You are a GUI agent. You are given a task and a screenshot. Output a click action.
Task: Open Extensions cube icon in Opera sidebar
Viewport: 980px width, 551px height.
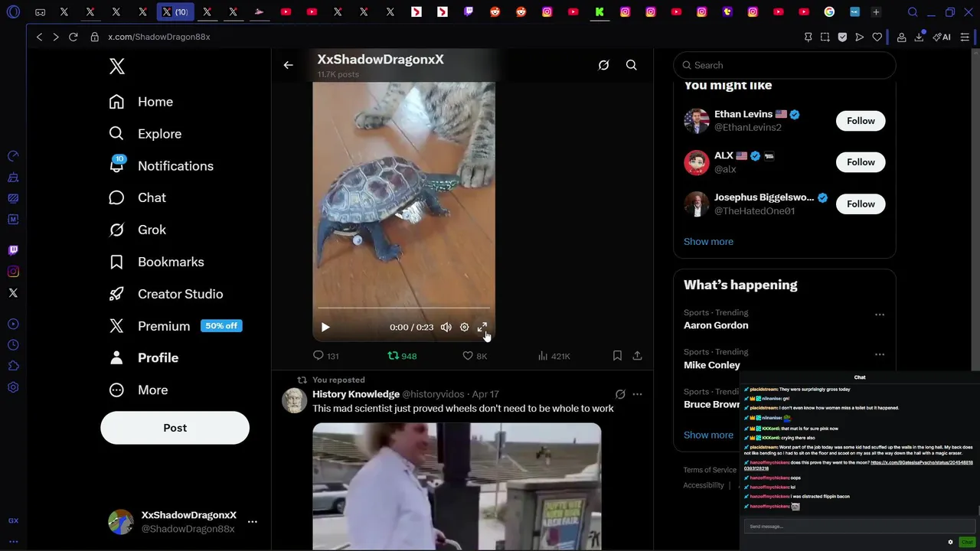(13, 367)
